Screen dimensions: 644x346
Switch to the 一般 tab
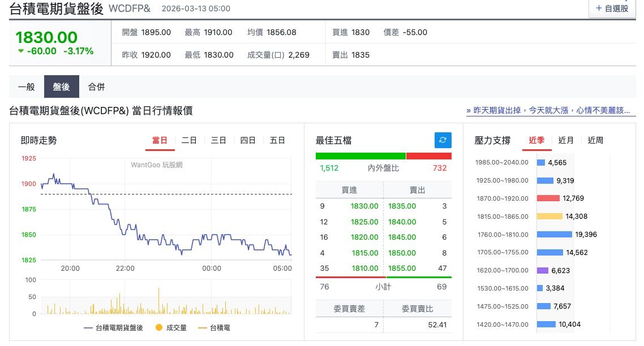pyautogui.click(x=27, y=87)
